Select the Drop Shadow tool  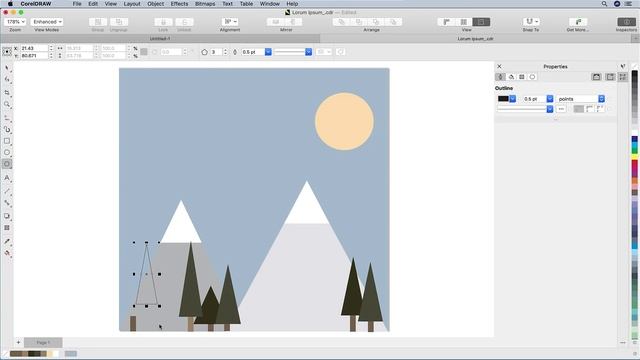coord(7,216)
